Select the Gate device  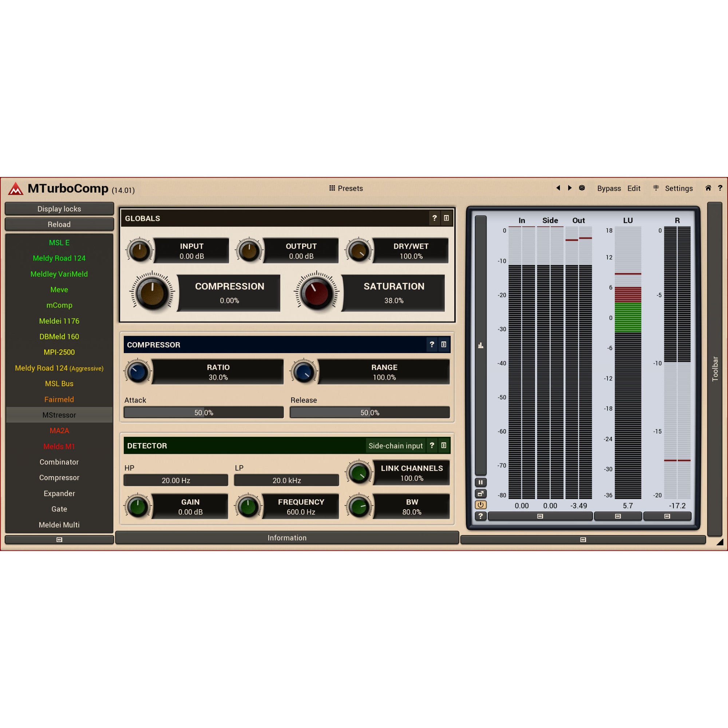tap(59, 509)
